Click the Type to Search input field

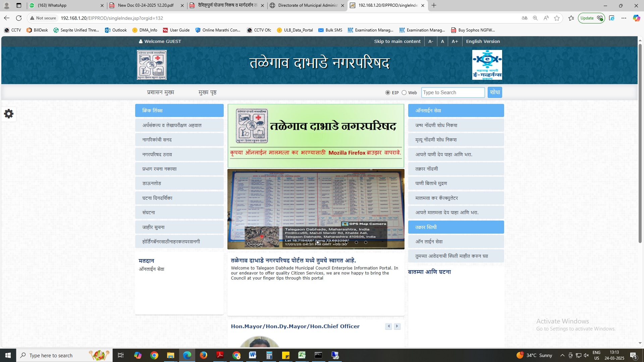[453, 93]
